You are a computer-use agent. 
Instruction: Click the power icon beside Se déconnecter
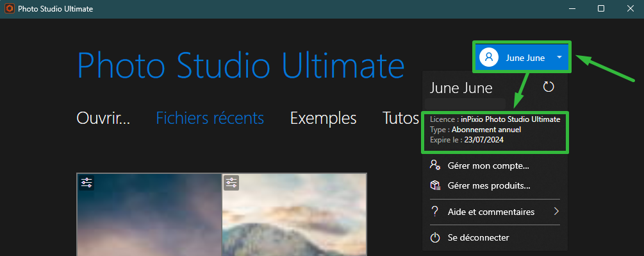tap(435, 237)
